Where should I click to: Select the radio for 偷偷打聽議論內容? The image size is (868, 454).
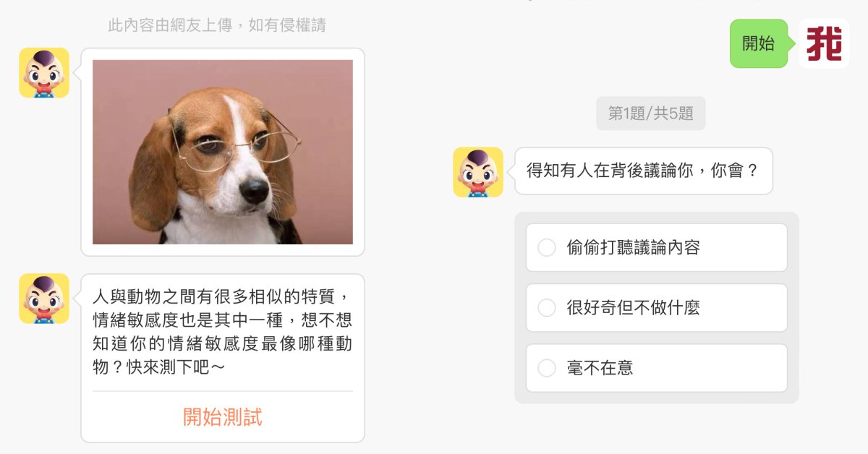click(x=547, y=247)
